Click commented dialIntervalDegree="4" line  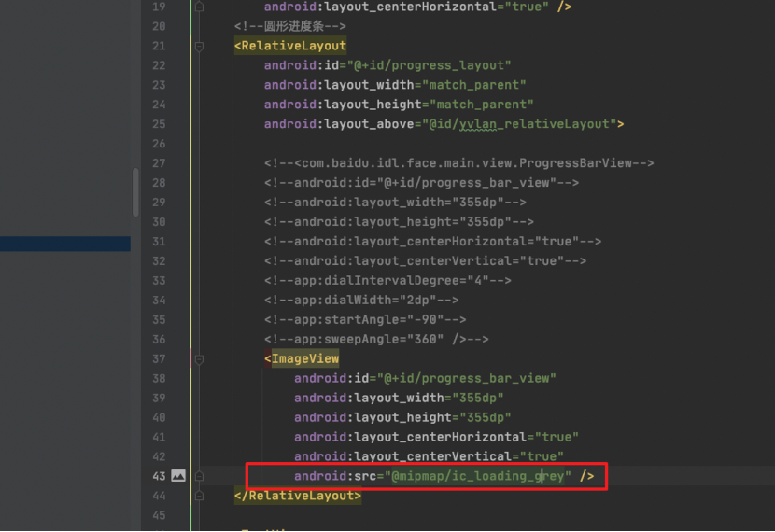(387, 281)
